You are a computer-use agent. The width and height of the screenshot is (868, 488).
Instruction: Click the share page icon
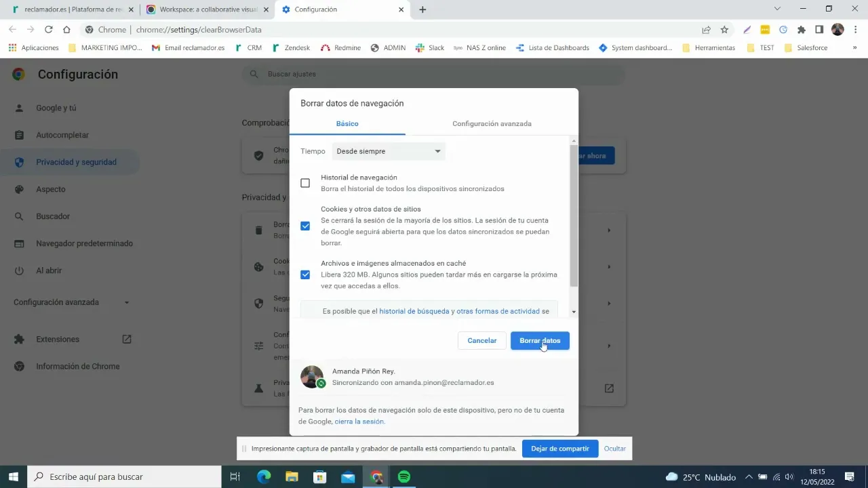point(706,30)
